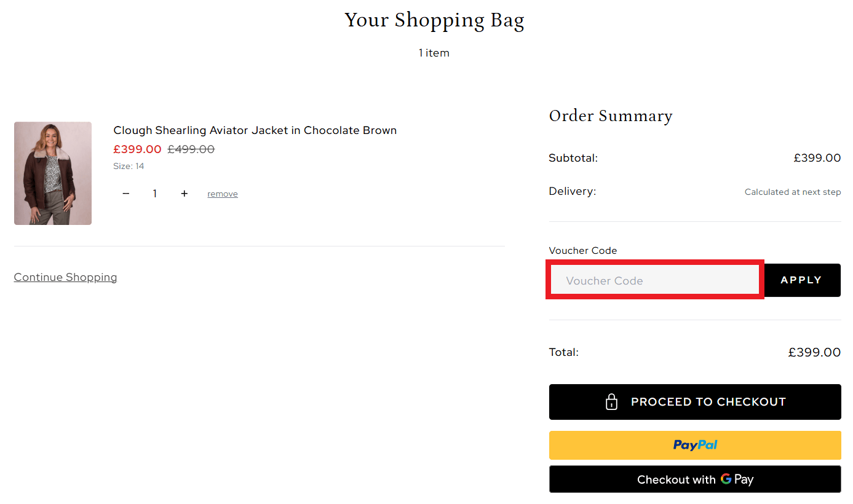
Task: Click the minus icon to decrease quantity
Action: [125, 193]
